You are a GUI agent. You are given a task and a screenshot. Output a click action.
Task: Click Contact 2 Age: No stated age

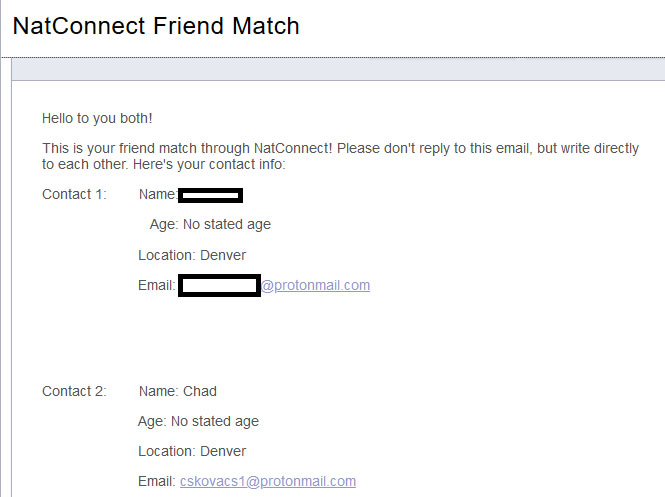pos(198,422)
